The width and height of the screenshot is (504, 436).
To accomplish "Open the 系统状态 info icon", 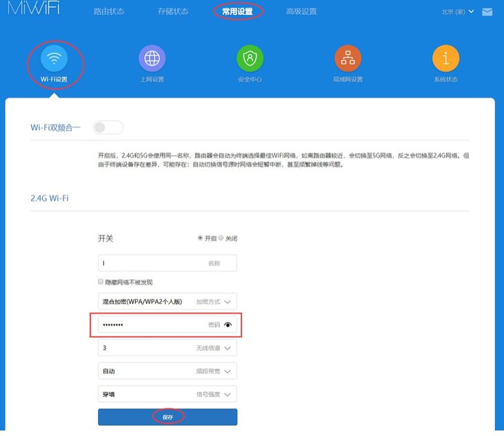I will [445, 59].
